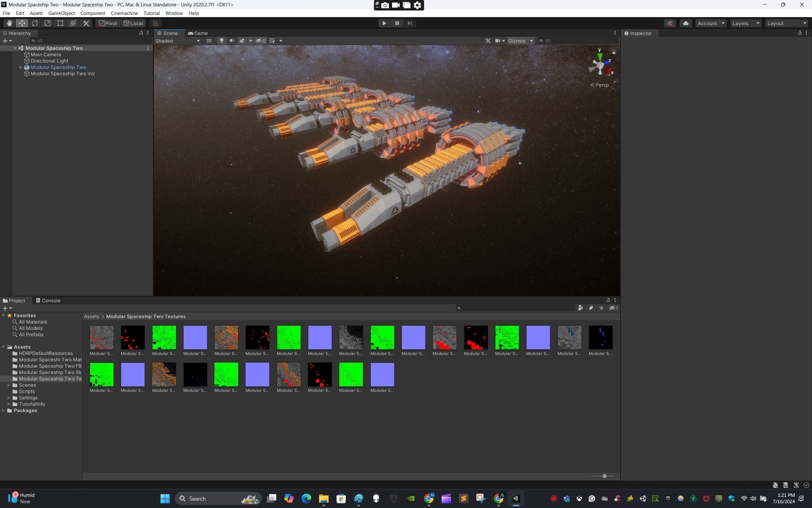
Task: Open Windows Start menu
Action: (165, 498)
